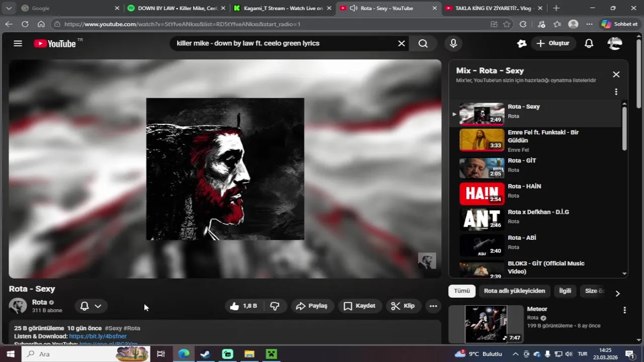Save the video with Kaydet
This screenshot has height=362, width=644.
359,306
